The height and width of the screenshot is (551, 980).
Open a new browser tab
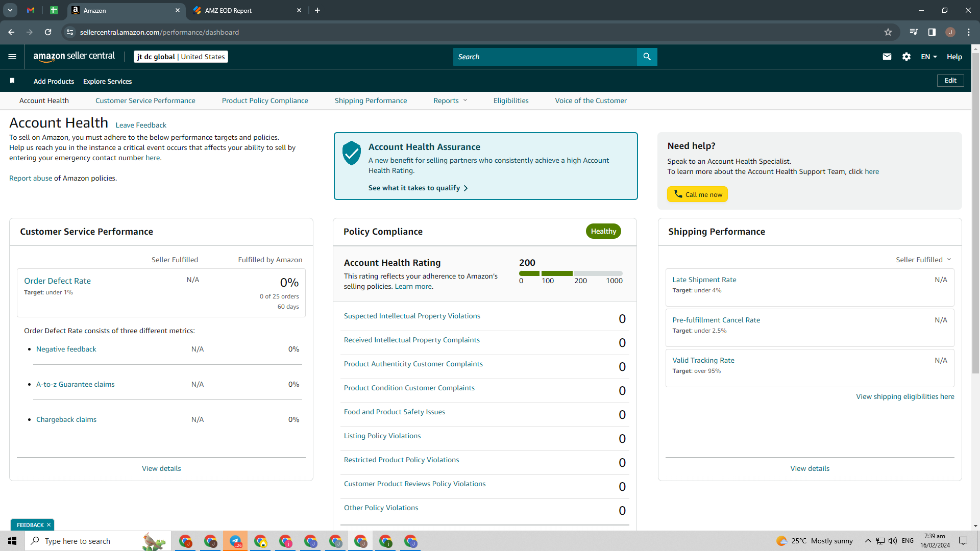point(317,10)
